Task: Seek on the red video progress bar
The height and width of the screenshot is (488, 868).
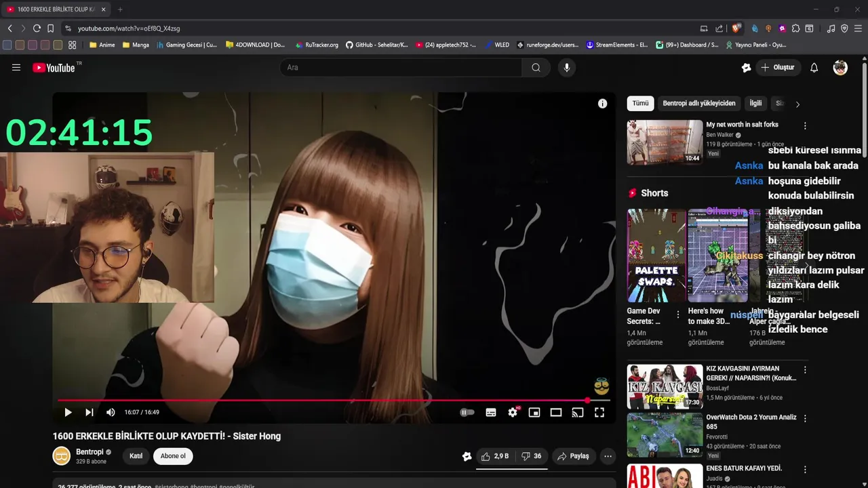Action: click(x=334, y=401)
